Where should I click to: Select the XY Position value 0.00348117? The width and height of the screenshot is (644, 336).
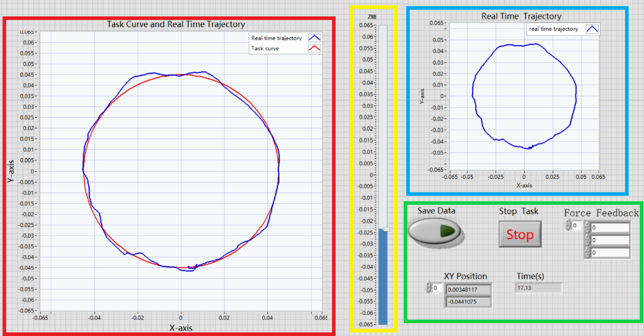[468, 290]
